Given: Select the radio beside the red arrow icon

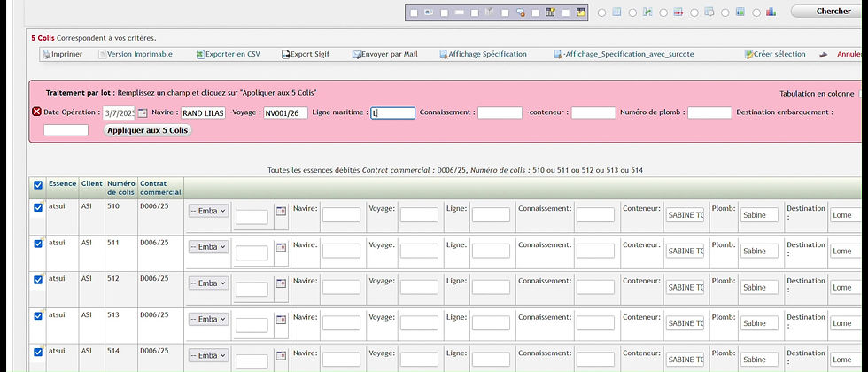Looking at the screenshot, I should coord(663,12).
